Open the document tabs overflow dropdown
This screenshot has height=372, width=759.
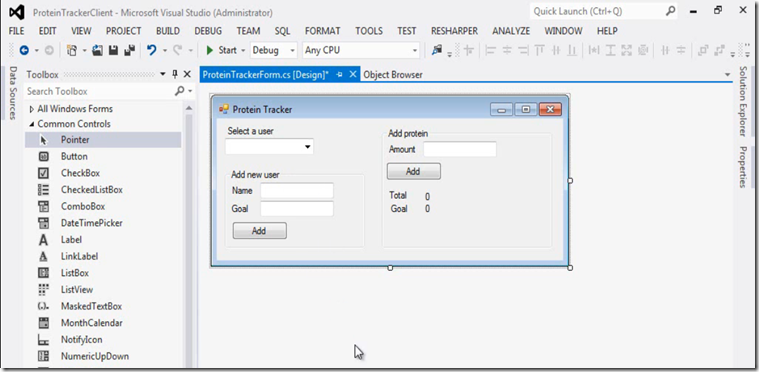pyautogui.click(x=727, y=74)
